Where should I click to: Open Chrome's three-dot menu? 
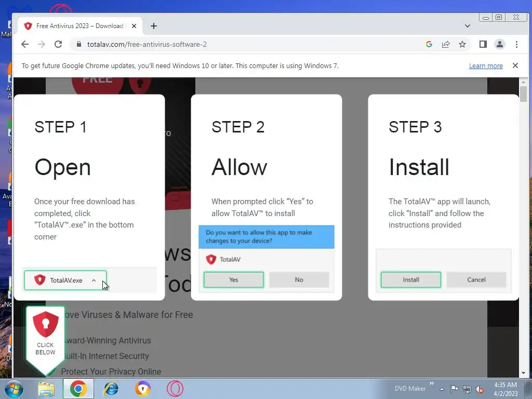click(516, 45)
